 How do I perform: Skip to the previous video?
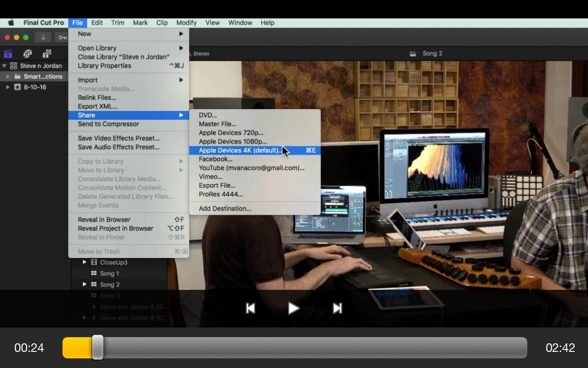[x=250, y=308]
